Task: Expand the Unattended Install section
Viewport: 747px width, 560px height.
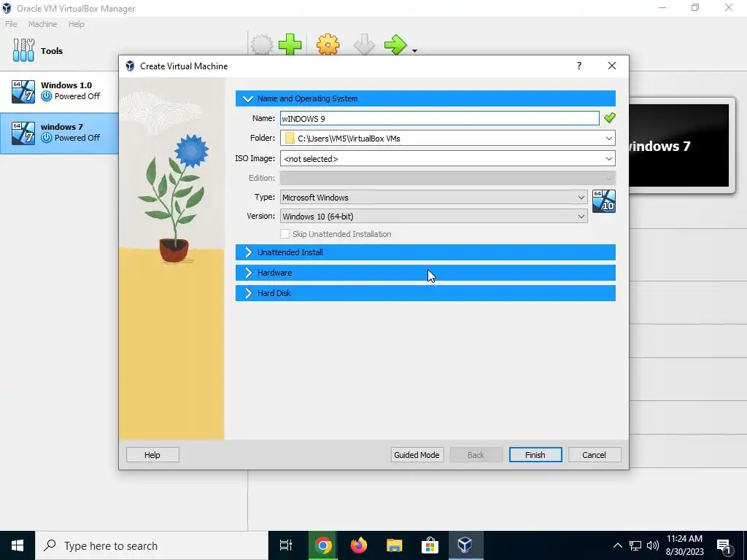Action: [x=425, y=252]
